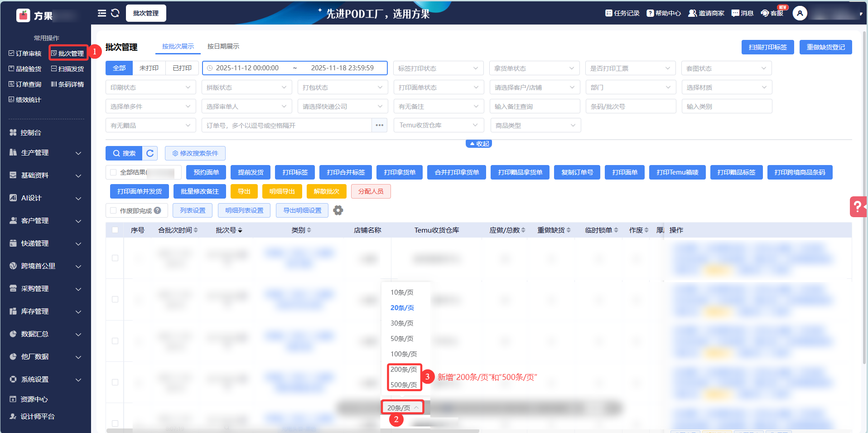Screen dimensions: 868x433
Task: Click the 搜索 button
Action: tap(124, 153)
